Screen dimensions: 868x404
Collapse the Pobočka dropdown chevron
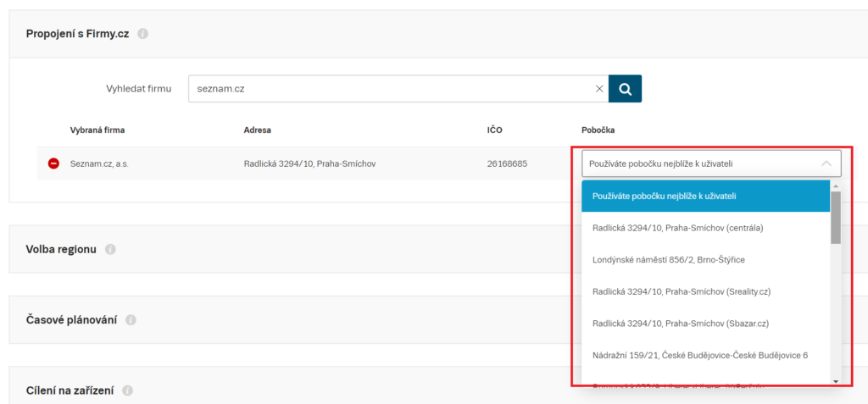[x=826, y=163]
